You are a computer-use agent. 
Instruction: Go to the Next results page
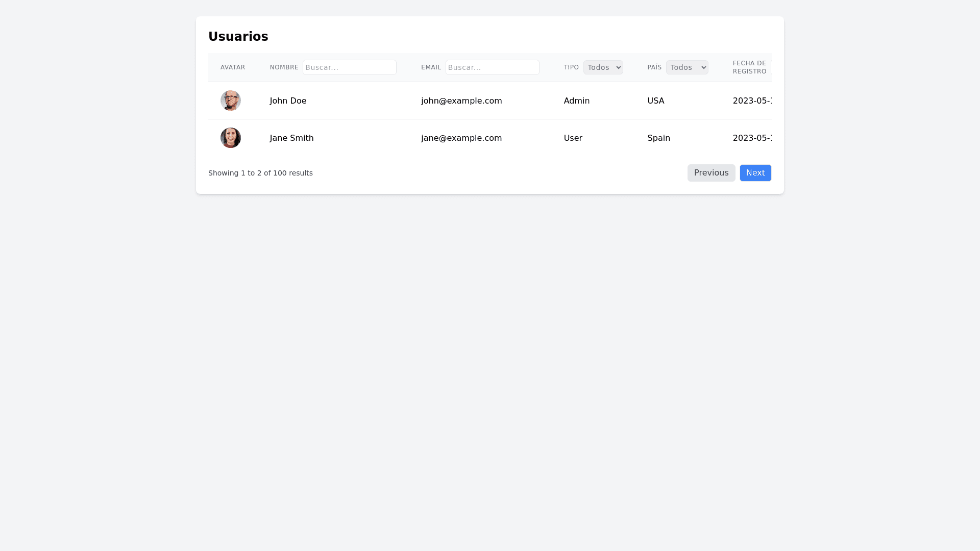click(755, 173)
